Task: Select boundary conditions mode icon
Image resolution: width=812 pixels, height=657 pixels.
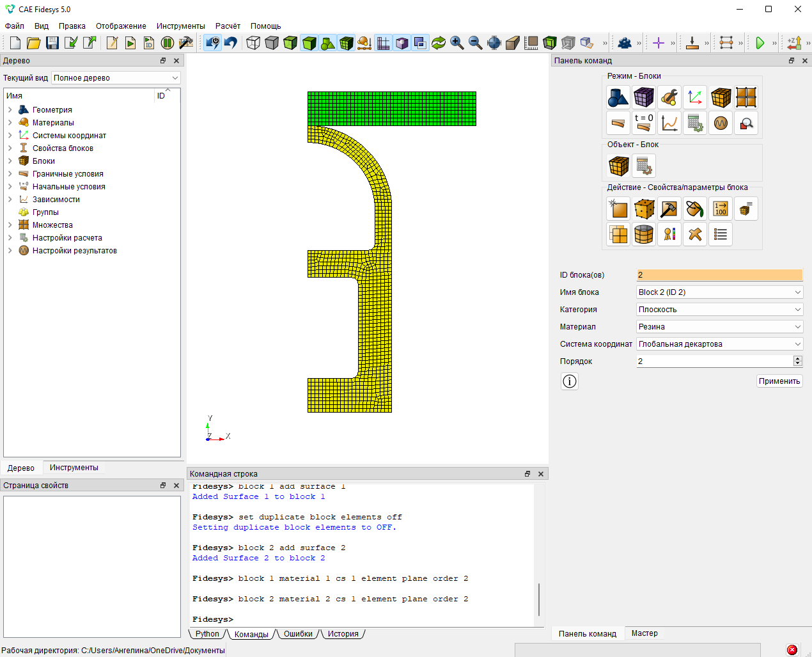Action: (618, 123)
